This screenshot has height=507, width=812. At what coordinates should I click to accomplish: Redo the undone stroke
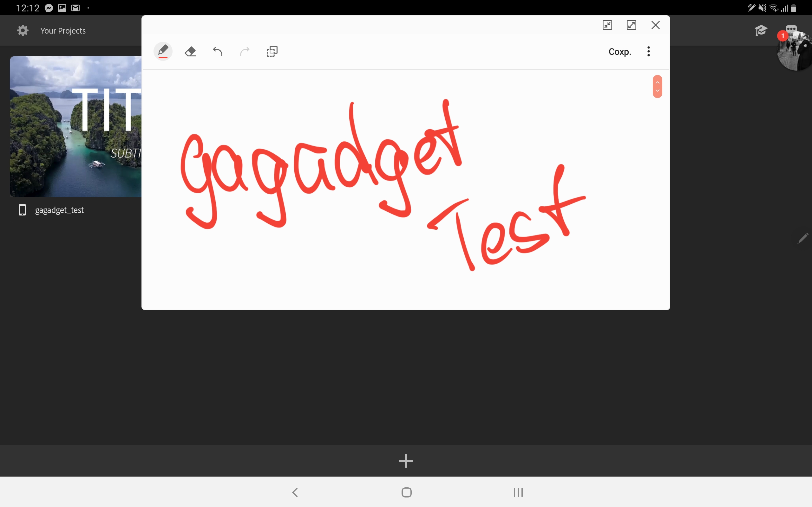click(x=245, y=51)
